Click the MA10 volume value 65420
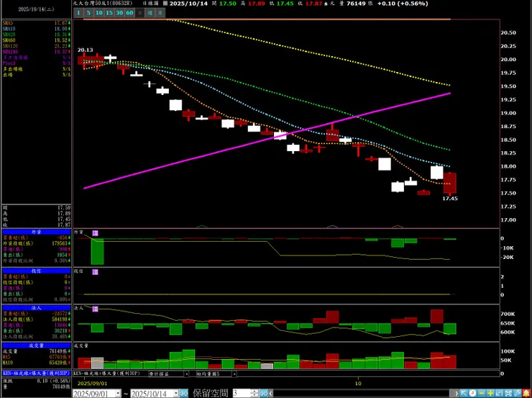Image resolution: width=532 pixels, height=398 pixels. pyautogui.click(x=58, y=363)
